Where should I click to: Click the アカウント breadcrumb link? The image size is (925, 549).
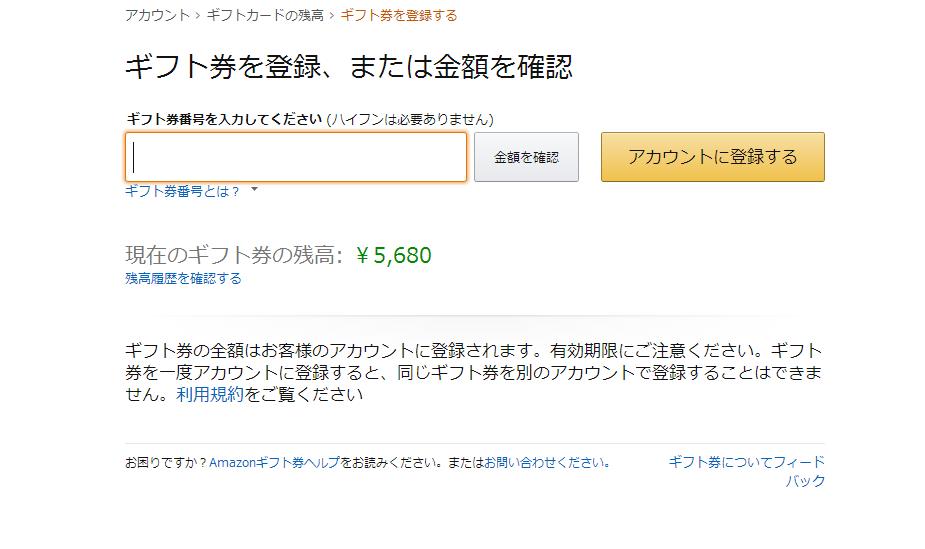coord(157,15)
